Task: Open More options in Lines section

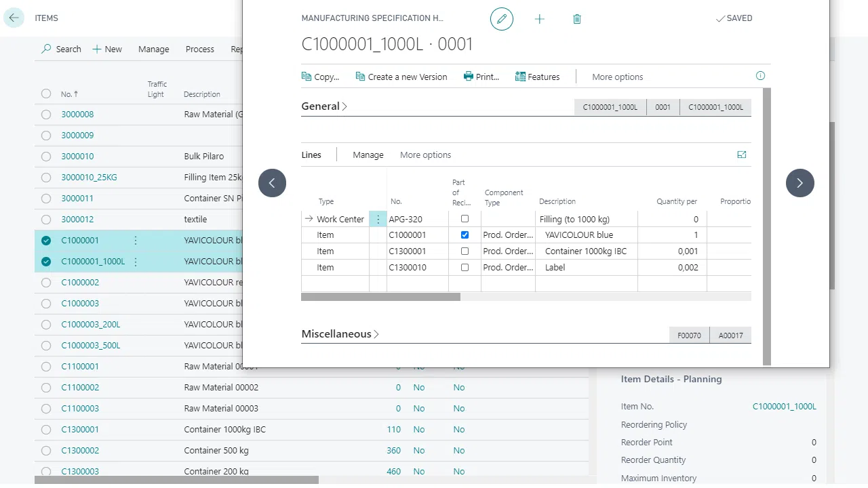Action: (x=425, y=155)
